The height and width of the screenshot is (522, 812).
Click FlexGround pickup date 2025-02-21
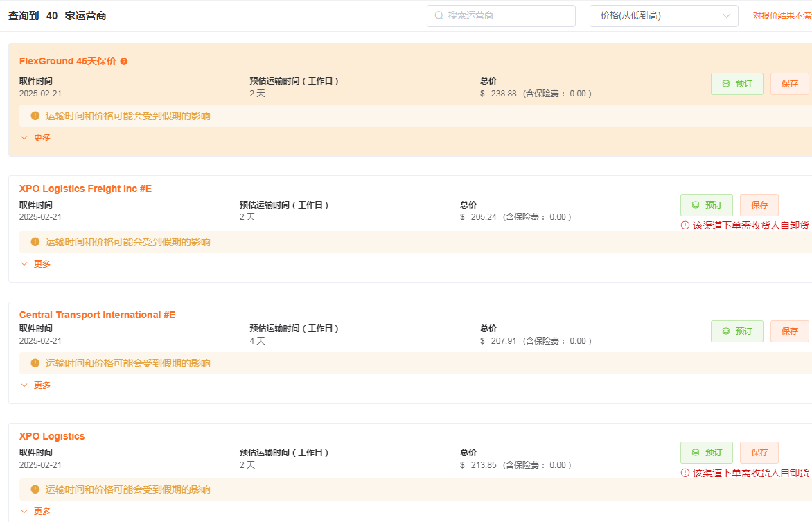click(40, 94)
